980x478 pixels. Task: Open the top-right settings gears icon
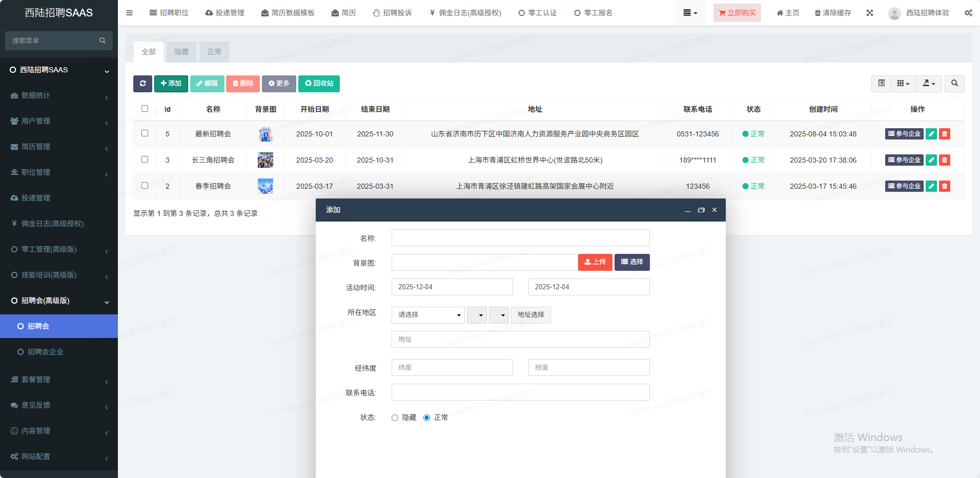tap(968, 13)
